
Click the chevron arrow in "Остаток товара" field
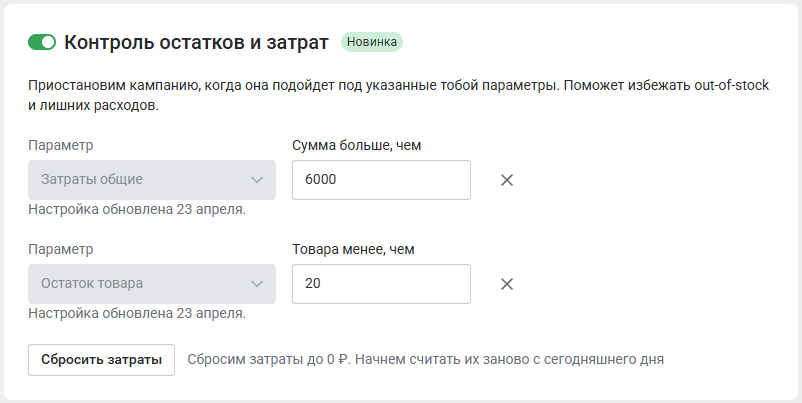click(255, 283)
